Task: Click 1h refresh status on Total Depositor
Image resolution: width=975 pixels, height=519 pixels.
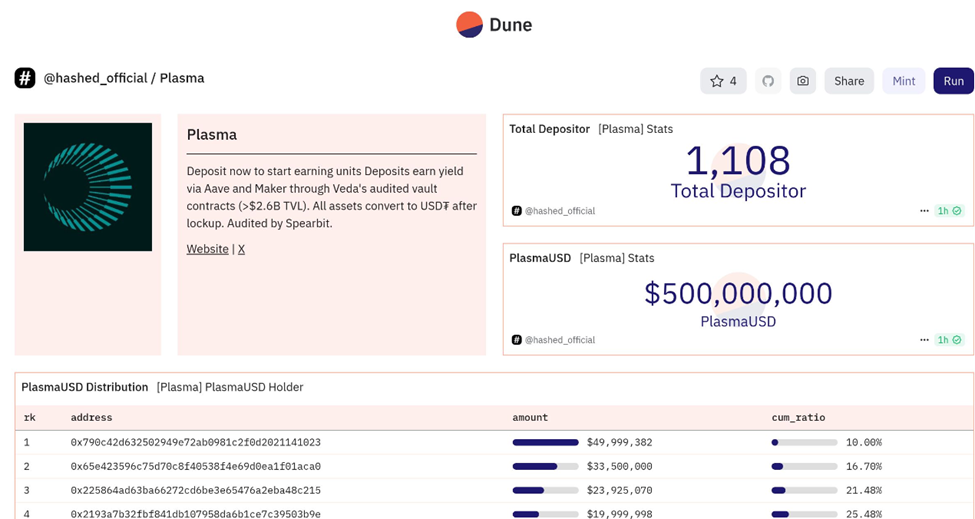Action: coord(949,211)
